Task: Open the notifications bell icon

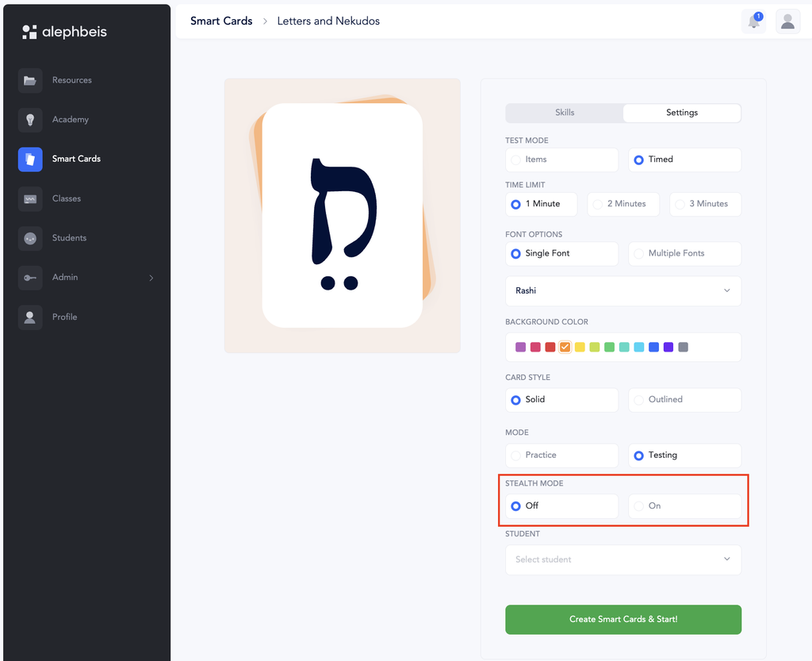Action: tap(754, 21)
